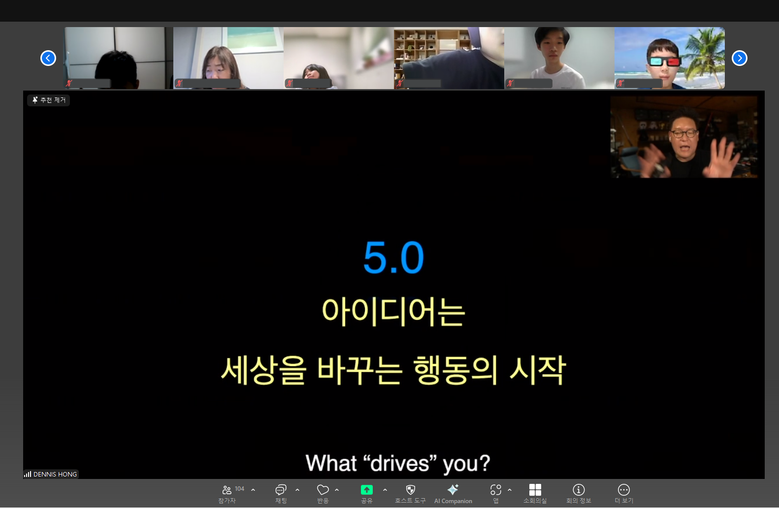This screenshot has height=508, width=779.
Task: Expand the arrow next to participants
Action: [253, 490]
